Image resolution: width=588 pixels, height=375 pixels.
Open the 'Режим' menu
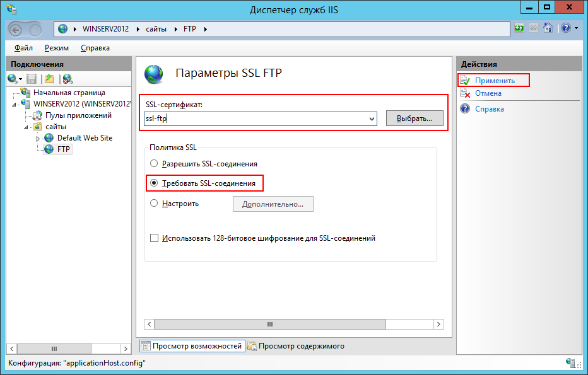click(x=56, y=48)
